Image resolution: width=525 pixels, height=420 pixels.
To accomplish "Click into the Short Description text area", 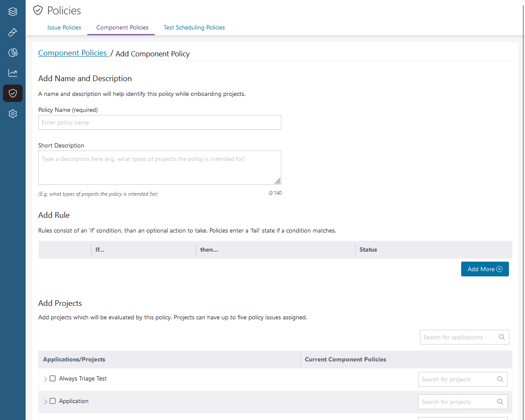I will (x=159, y=167).
